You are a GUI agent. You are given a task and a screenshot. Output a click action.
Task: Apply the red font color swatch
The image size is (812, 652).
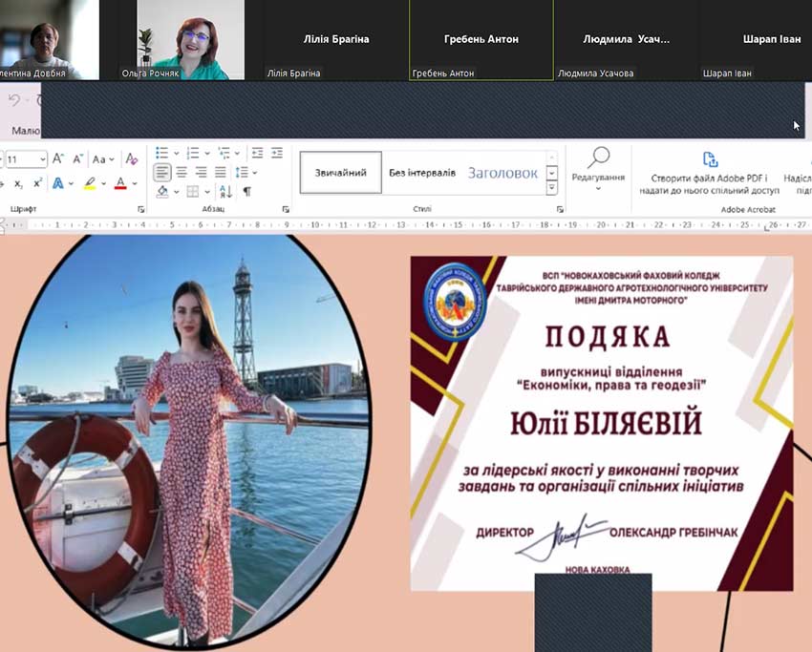(120, 183)
